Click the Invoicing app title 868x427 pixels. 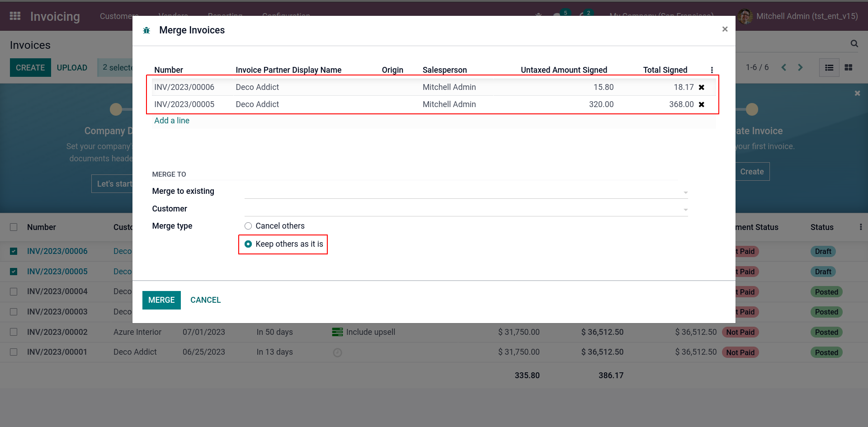click(x=55, y=16)
